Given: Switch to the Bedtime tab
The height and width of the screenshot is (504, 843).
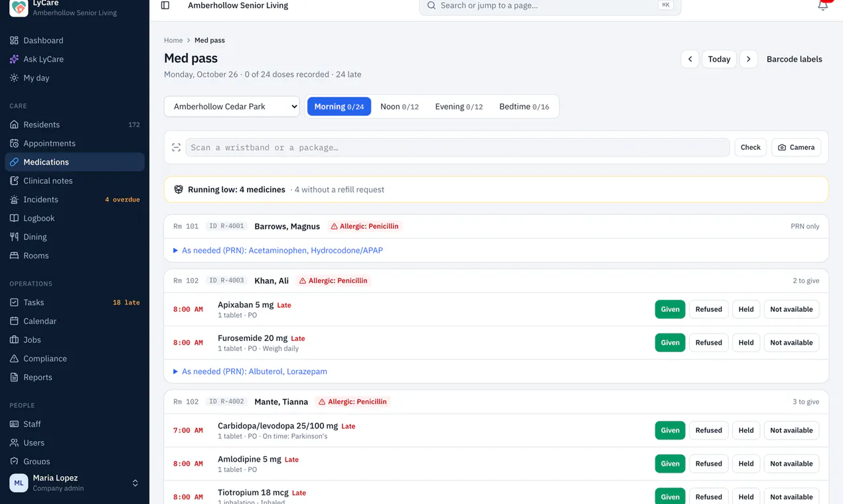Looking at the screenshot, I should click(x=524, y=107).
